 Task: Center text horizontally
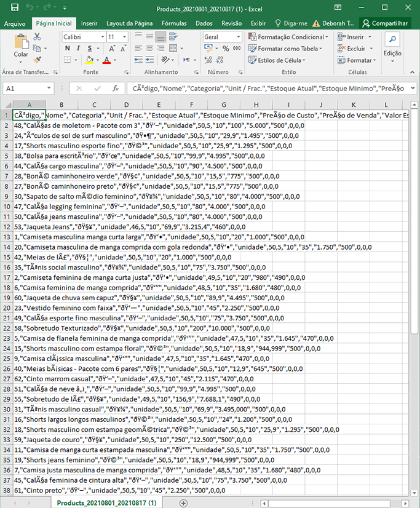[149, 49]
